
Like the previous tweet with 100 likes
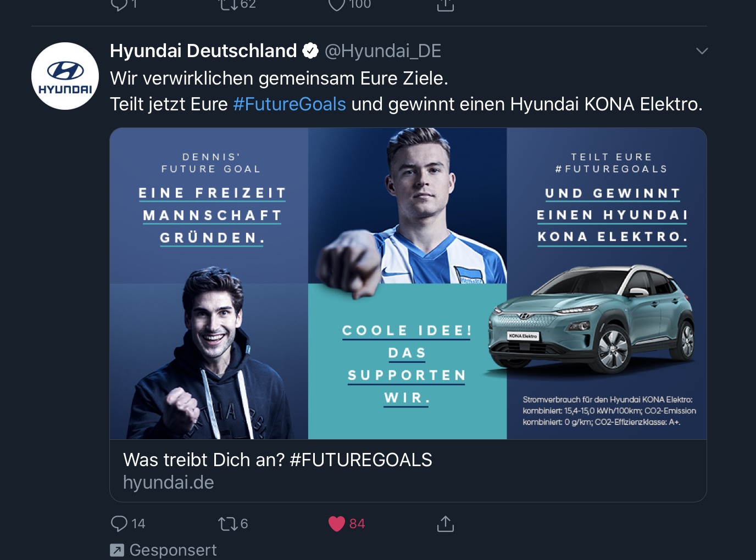point(337,4)
